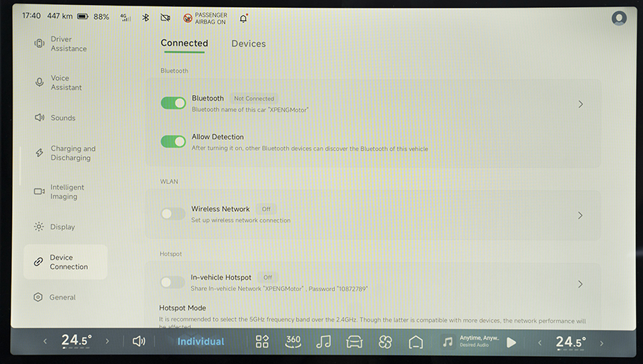Enable the Wireless Network toggle
Viewport: 643px width, 364px height.
coord(173,213)
